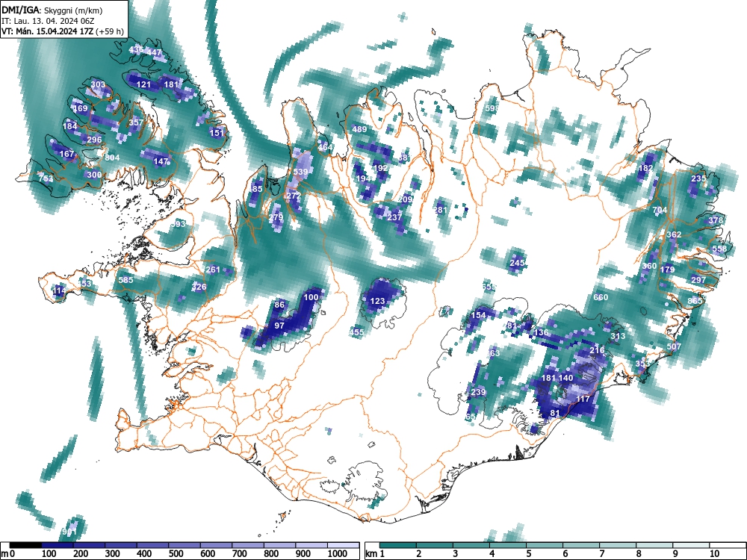Click the visibility value '239' on the map
The height and width of the screenshot is (560, 747).
coord(478,393)
